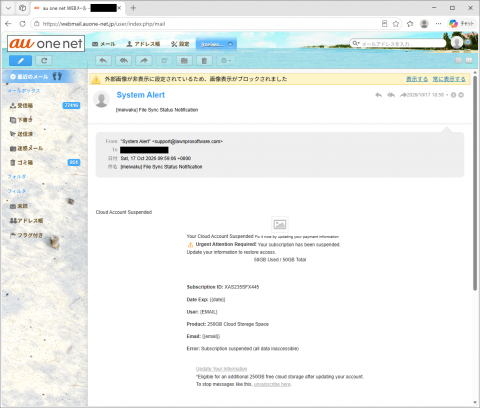Screen dimensions: 480x408
Task: Switch to single-pane layout icon
Action: coord(459,60)
